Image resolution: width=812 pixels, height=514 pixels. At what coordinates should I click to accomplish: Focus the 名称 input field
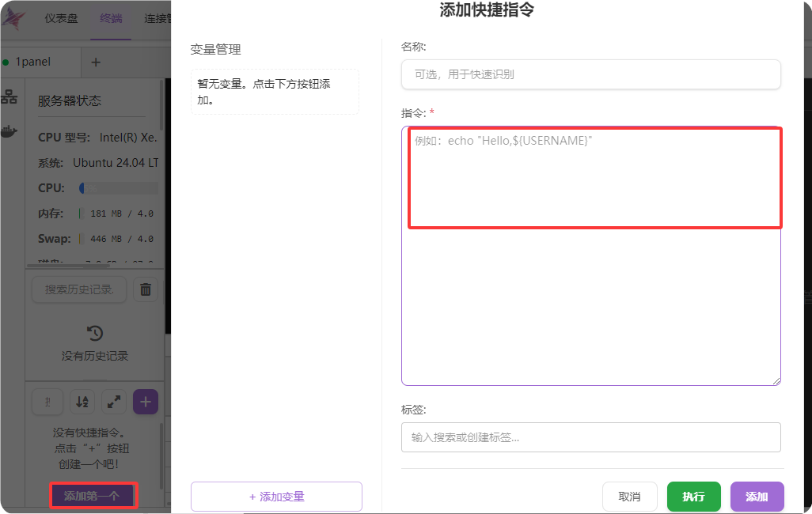pos(590,74)
